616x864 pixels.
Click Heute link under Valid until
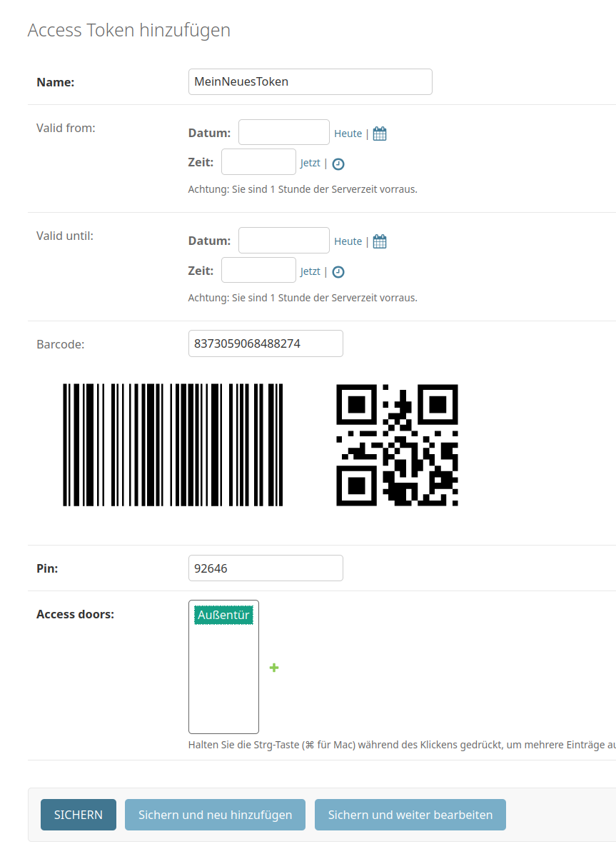point(348,241)
